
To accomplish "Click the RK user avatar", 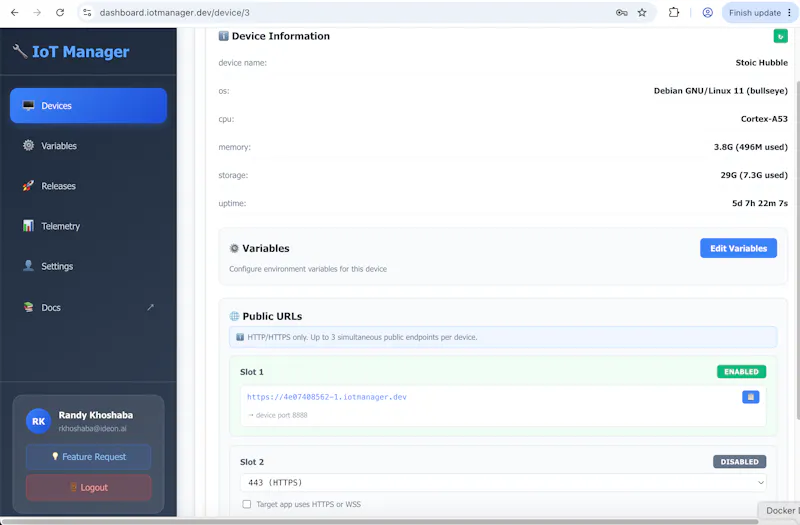I will tap(39, 421).
